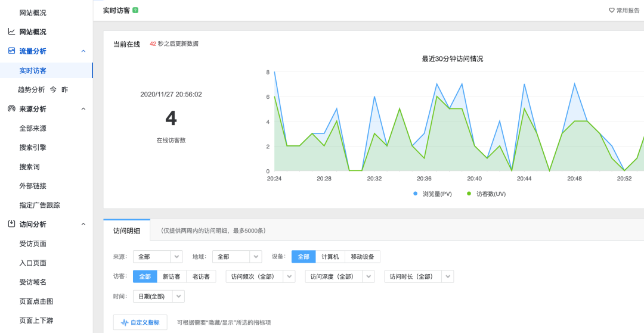Click the 来源分析 signal icon in sidebar

coord(11,109)
